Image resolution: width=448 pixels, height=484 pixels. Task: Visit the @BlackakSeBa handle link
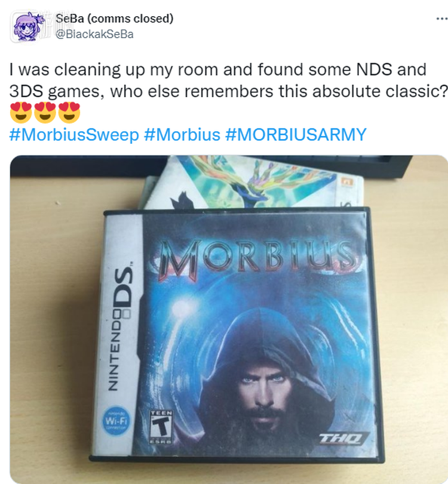click(94, 34)
